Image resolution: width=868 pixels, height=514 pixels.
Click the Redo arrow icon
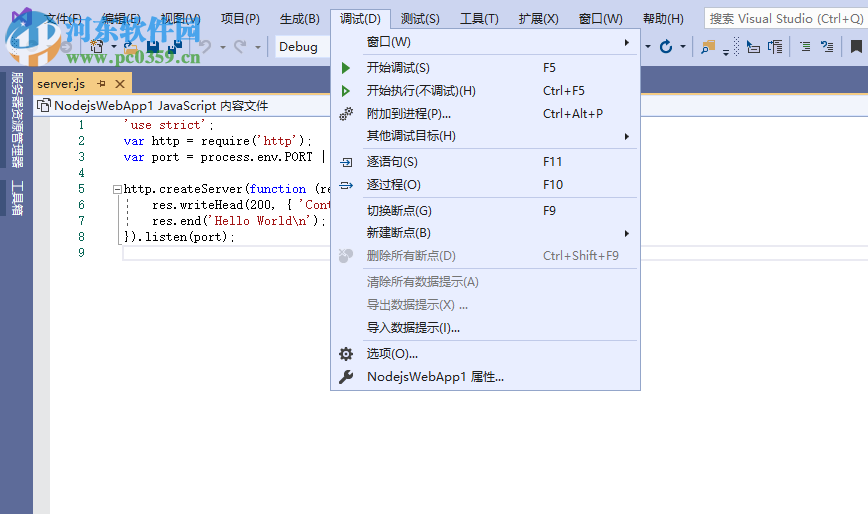pos(240,47)
